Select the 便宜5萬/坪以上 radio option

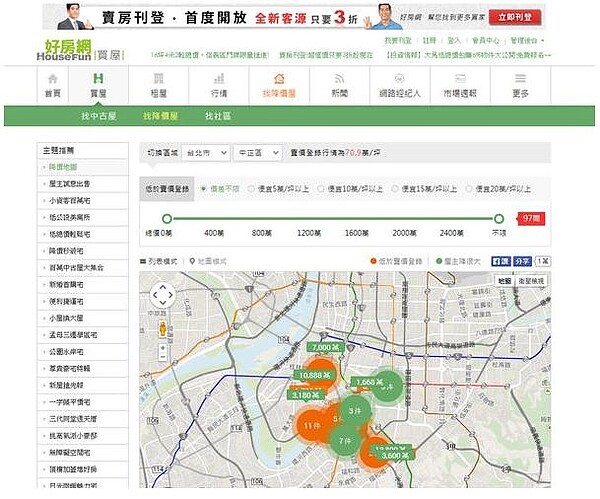(251, 189)
